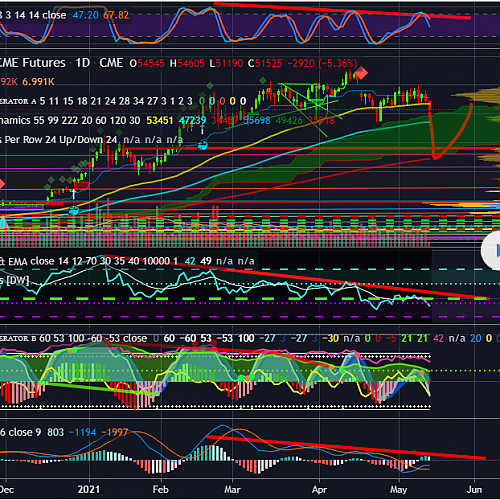Click the white up-arrow marker below February candles

pyautogui.click(x=202, y=129)
